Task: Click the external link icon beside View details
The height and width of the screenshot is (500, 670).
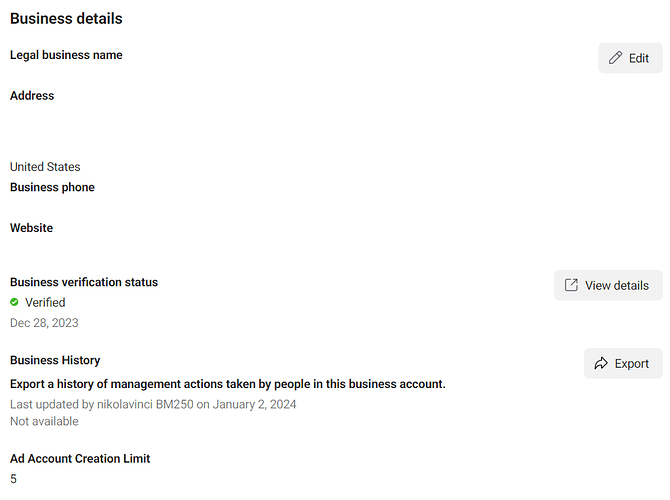Action: pyautogui.click(x=571, y=285)
